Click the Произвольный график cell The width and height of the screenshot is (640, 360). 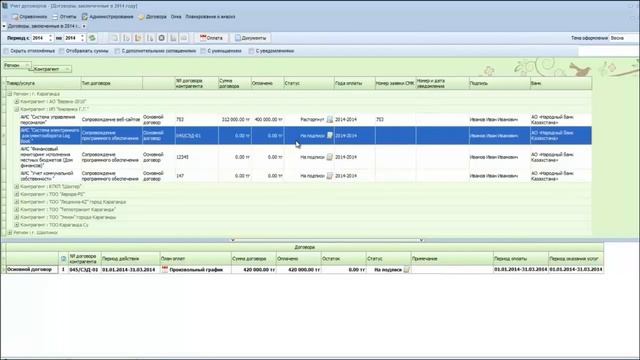(196, 270)
